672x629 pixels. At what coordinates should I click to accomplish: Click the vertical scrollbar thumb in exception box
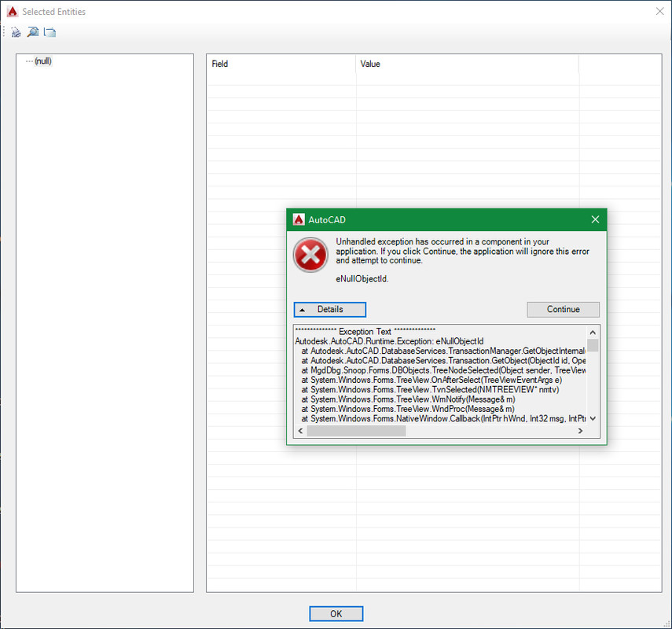[593, 346]
